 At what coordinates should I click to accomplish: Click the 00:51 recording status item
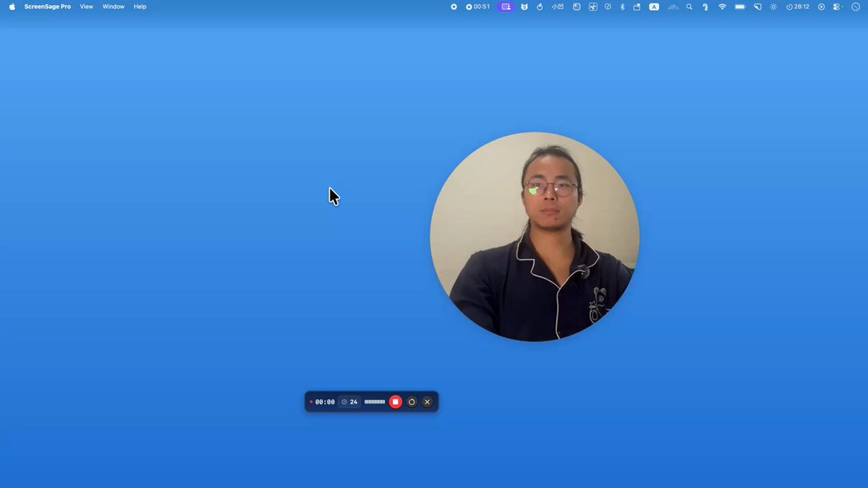click(x=478, y=7)
